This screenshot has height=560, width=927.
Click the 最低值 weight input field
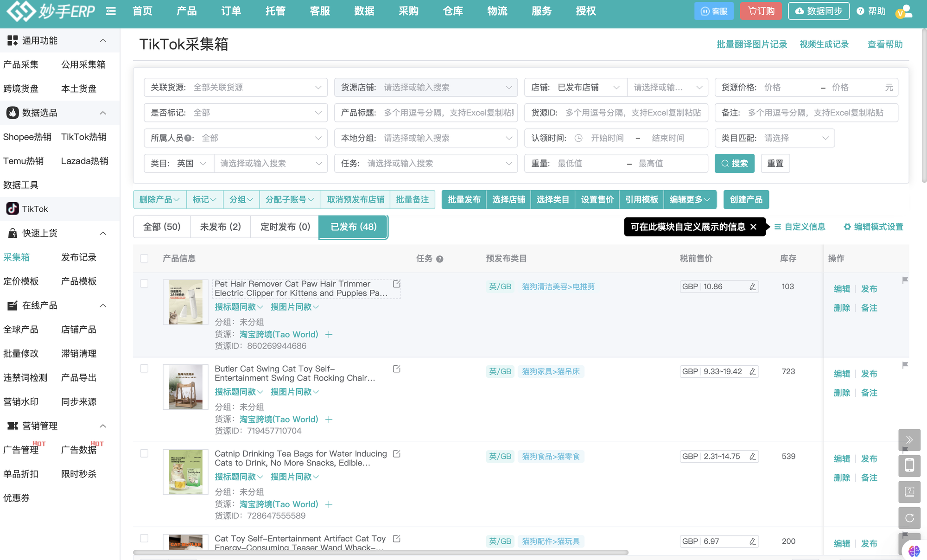589,163
